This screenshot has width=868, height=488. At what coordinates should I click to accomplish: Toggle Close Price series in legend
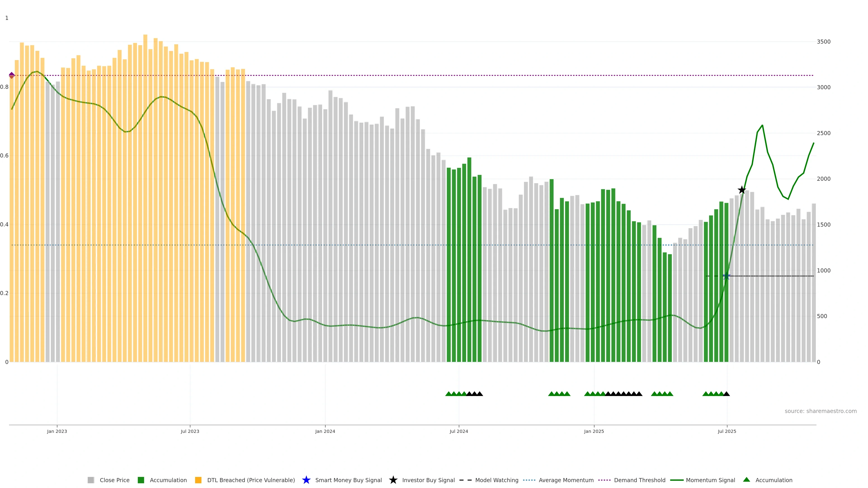(114, 480)
